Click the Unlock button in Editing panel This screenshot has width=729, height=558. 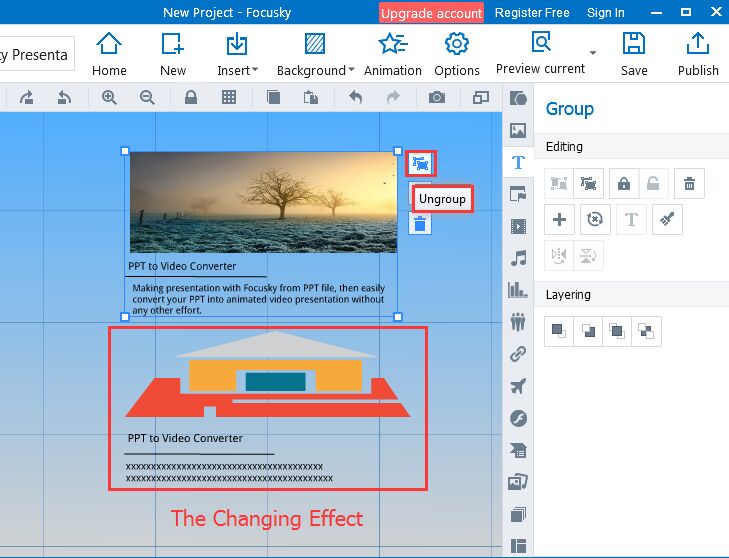click(x=653, y=184)
